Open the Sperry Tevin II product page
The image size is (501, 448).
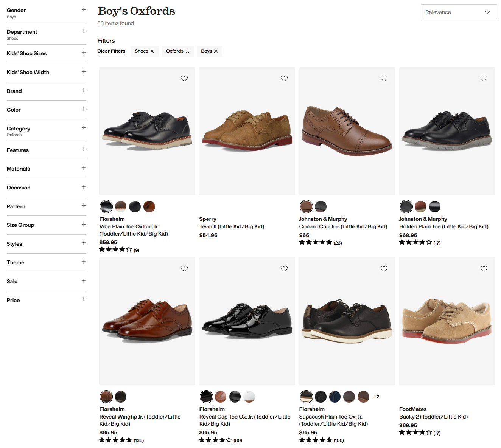[x=231, y=226]
